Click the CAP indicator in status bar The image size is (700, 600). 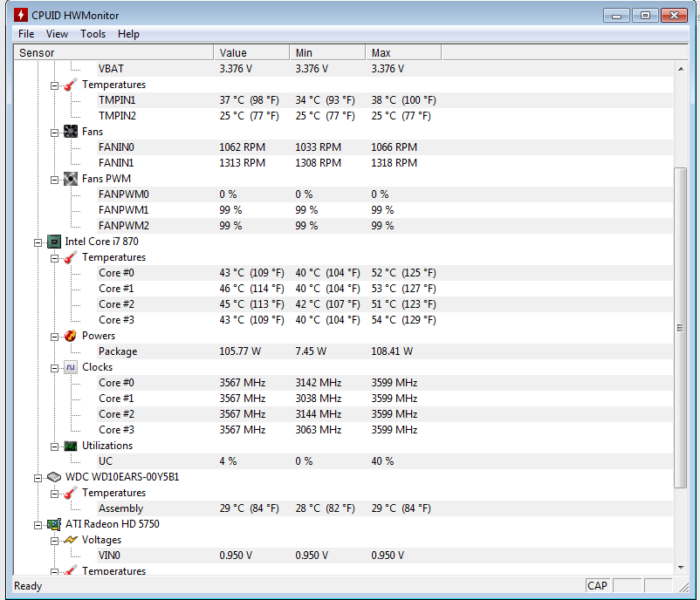pos(597,586)
